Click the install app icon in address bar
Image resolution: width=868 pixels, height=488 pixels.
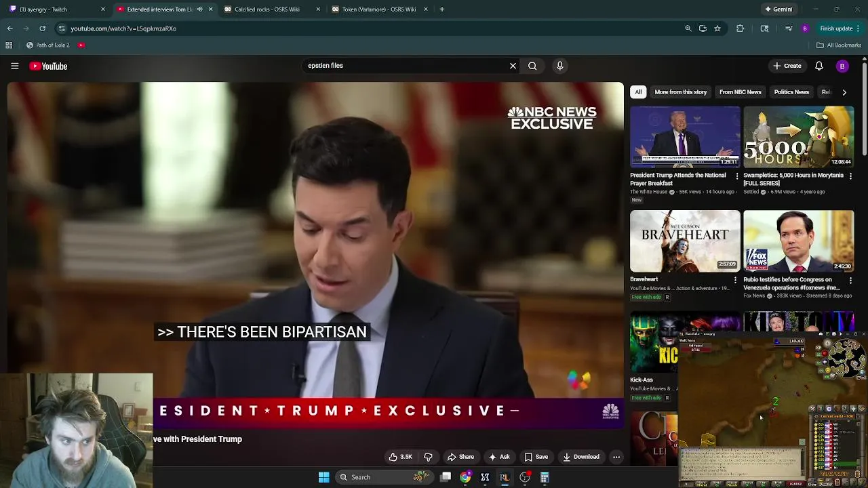click(x=703, y=28)
